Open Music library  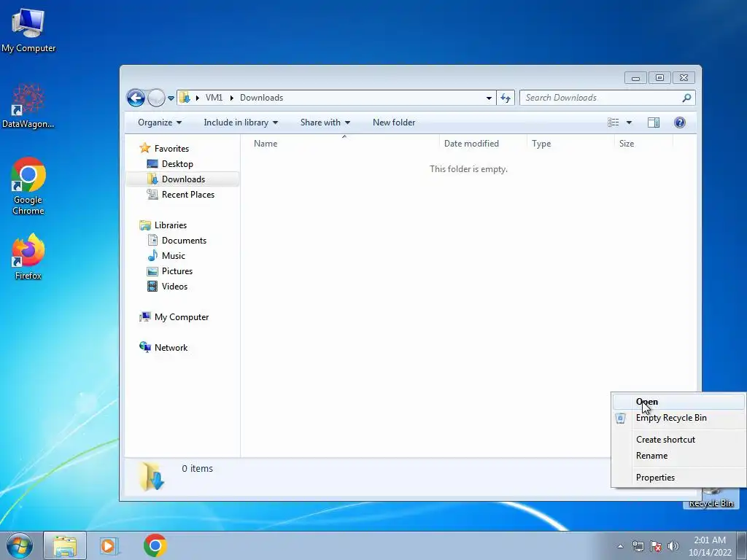[x=166, y=256]
